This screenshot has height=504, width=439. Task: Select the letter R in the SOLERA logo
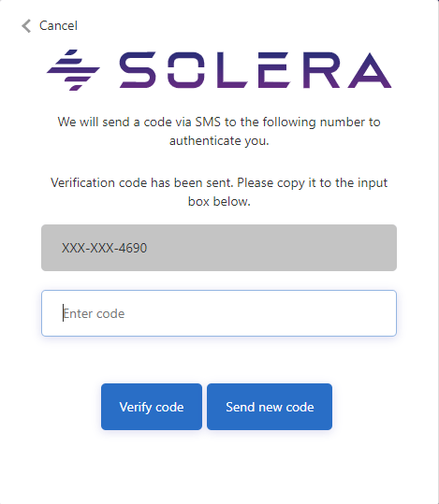(321, 70)
